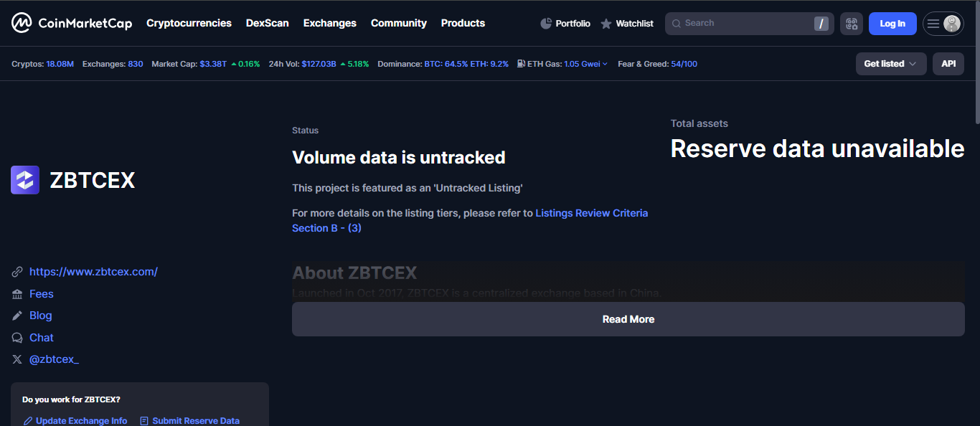Image resolution: width=980 pixels, height=426 pixels.
Task: Open the Listings Review Criteria Section B link
Action: [x=470, y=220]
